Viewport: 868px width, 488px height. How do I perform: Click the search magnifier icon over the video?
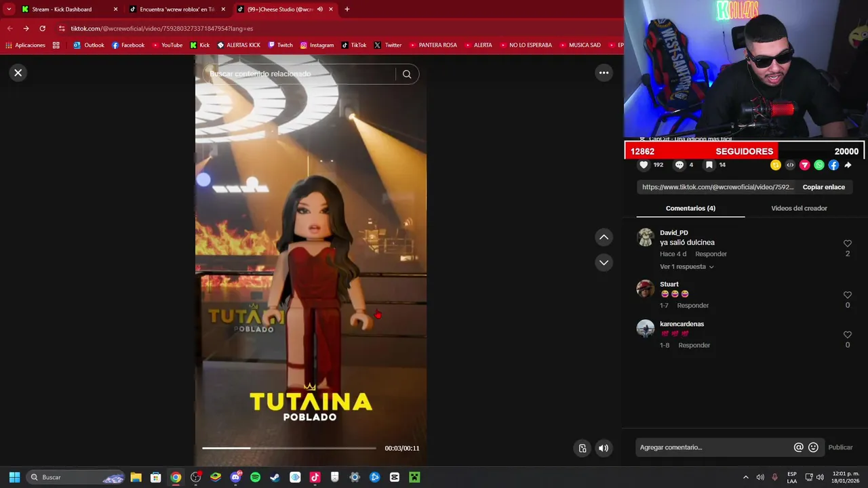coord(407,74)
